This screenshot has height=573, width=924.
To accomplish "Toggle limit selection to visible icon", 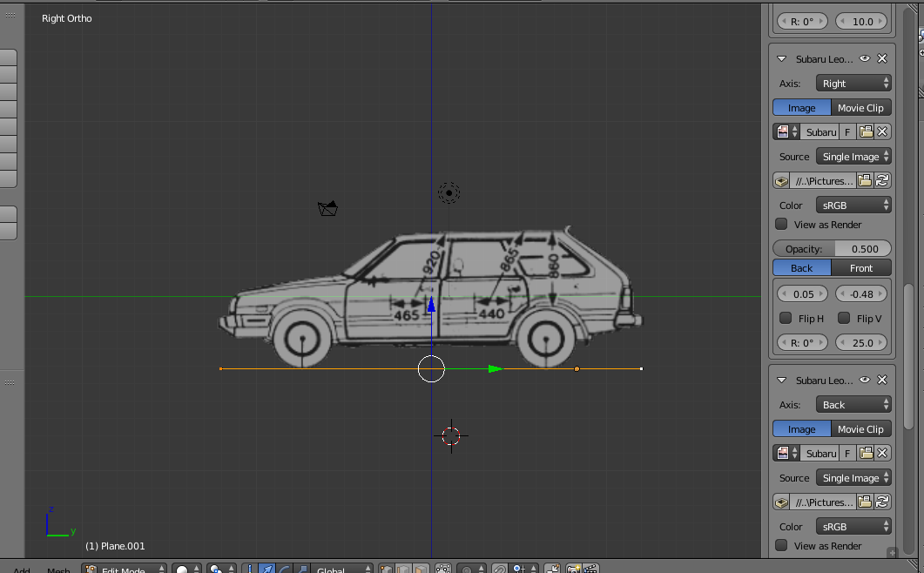I will (443, 569).
